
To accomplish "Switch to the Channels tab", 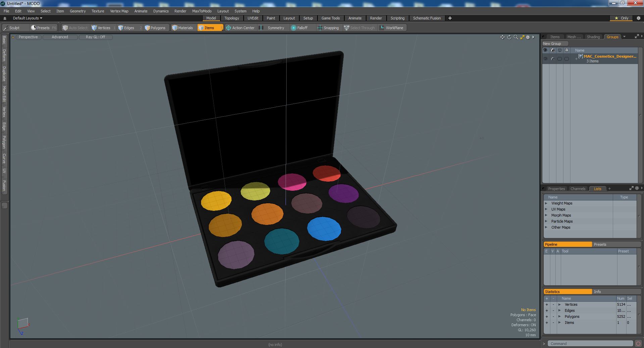I will (578, 189).
